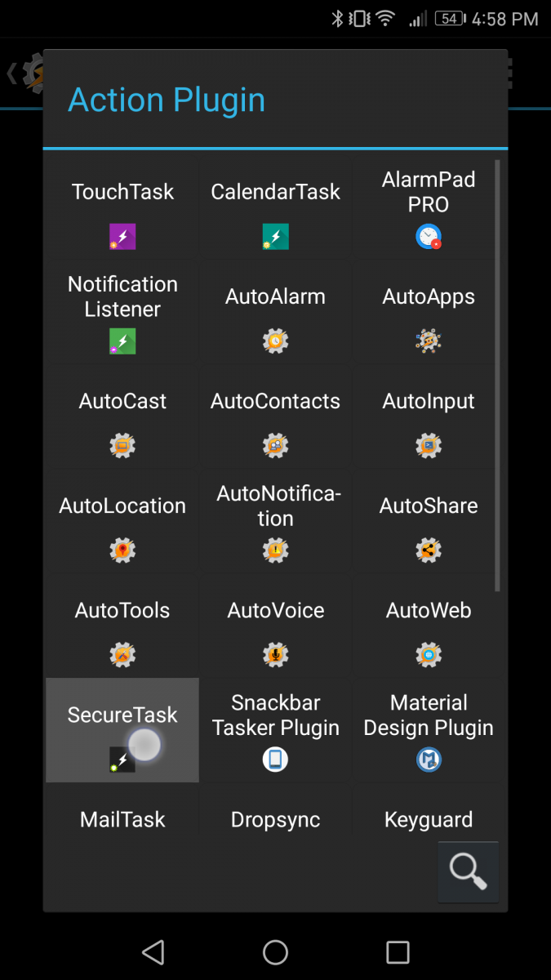The height and width of the screenshot is (980, 551).
Task: Tap the Android home button
Action: click(275, 952)
